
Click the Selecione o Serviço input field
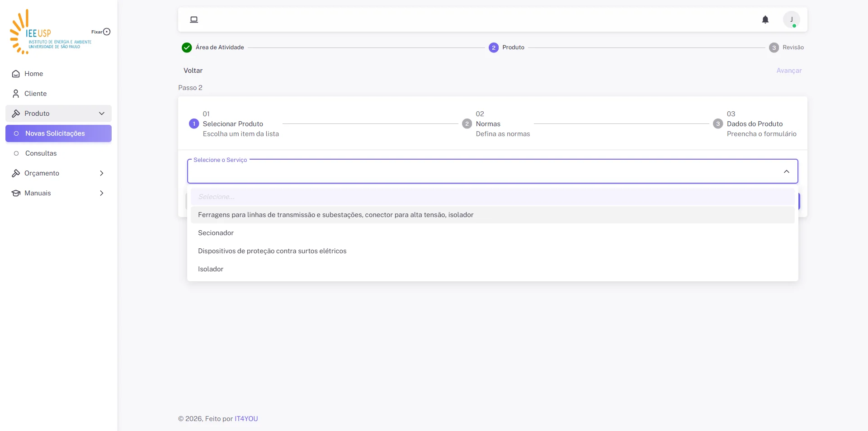coord(493,171)
